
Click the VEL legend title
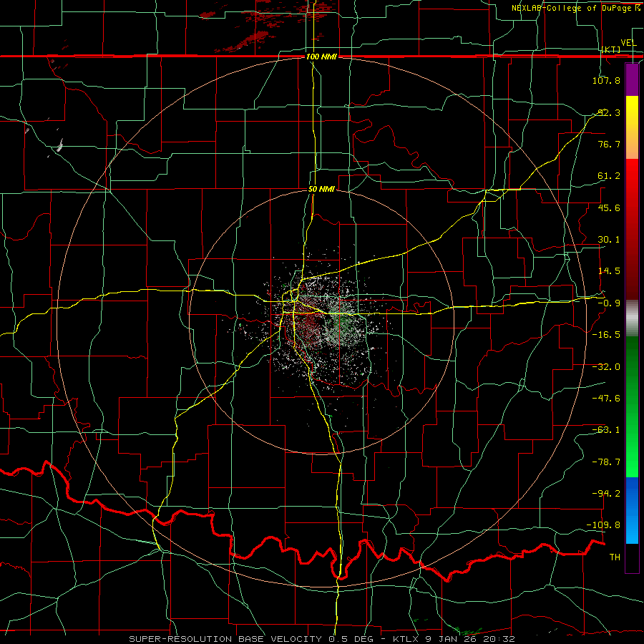629,43
